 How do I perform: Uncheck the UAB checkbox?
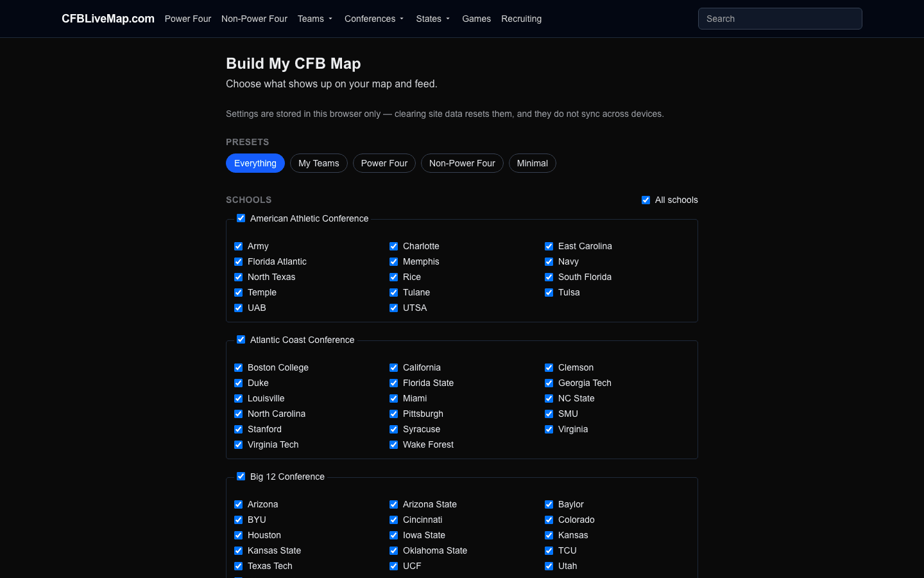pyautogui.click(x=238, y=308)
